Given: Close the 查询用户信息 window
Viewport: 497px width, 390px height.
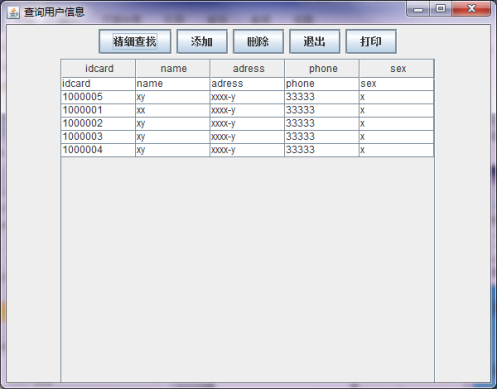Looking at the screenshot, I should (x=471, y=9).
